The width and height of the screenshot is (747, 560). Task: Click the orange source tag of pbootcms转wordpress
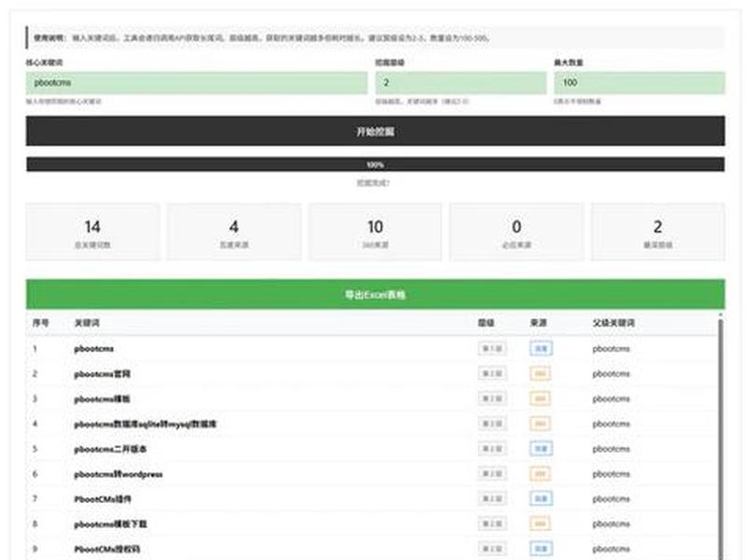point(541,474)
